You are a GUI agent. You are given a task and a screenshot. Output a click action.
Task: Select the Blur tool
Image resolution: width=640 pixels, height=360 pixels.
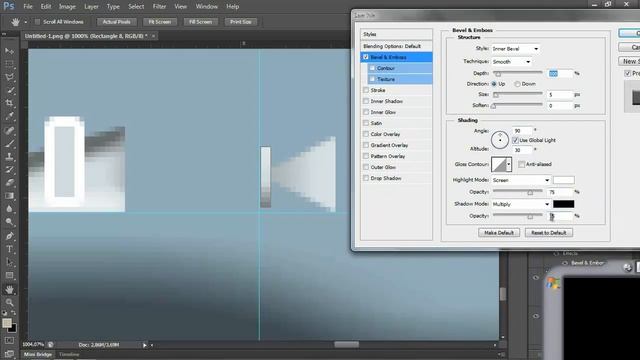9,209
